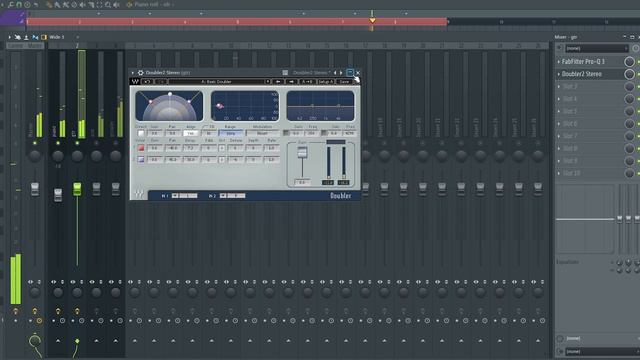Image resolution: width=640 pixels, height=360 pixels.
Task: Click the mixer multi-touch control icon
Action: tap(18, 37)
